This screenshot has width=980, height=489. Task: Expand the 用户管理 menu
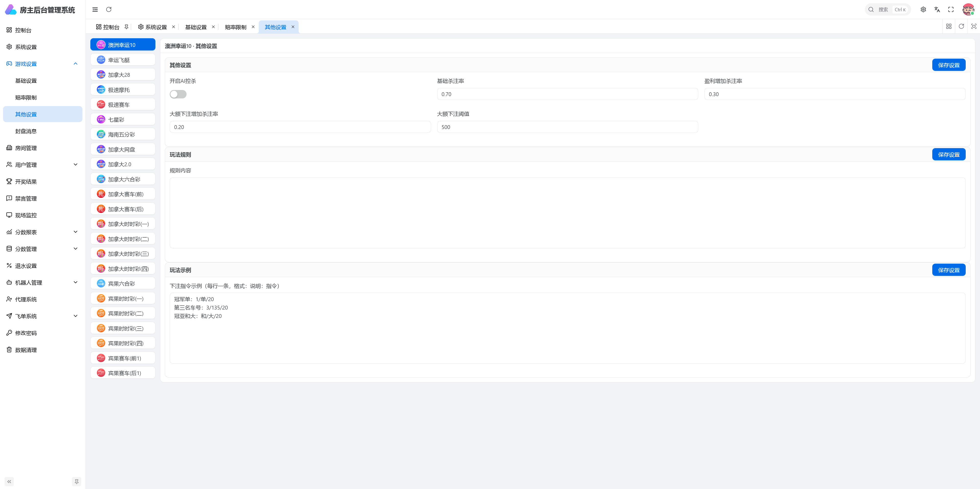43,165
